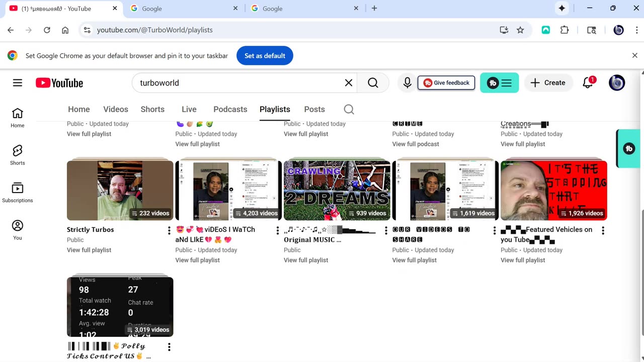This screenshot has width=644, height=362.
Task: Open the YouTube guide hamburger menu
Action: point(18,83)
